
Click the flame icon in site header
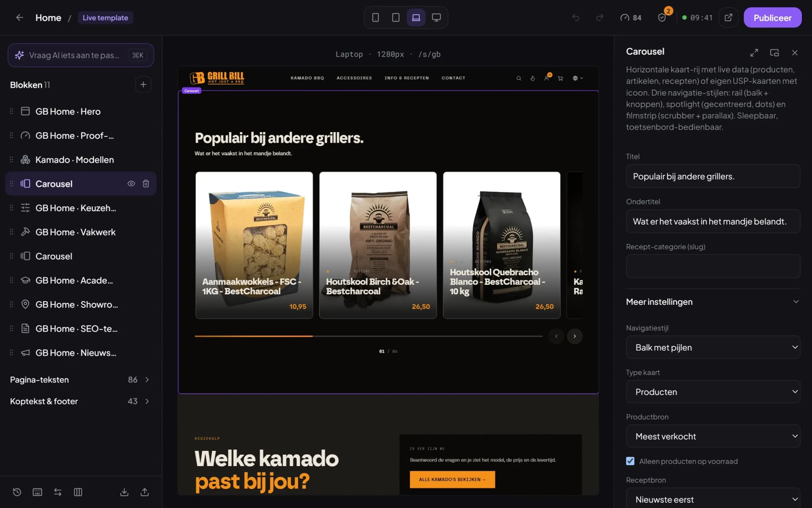coord(532,78)
